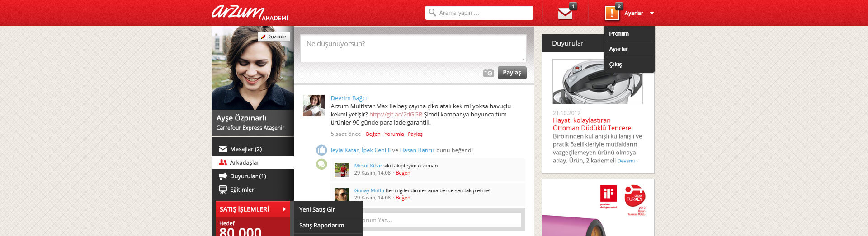Click the Duyurular panel header
868x236 pixels.
[573, 43]
